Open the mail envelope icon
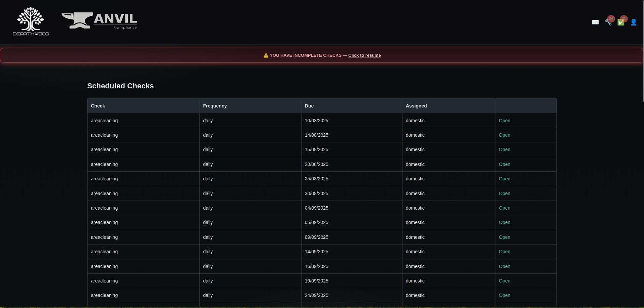Image resolution: width=644 pixels, height=308 pixels. 595,22
